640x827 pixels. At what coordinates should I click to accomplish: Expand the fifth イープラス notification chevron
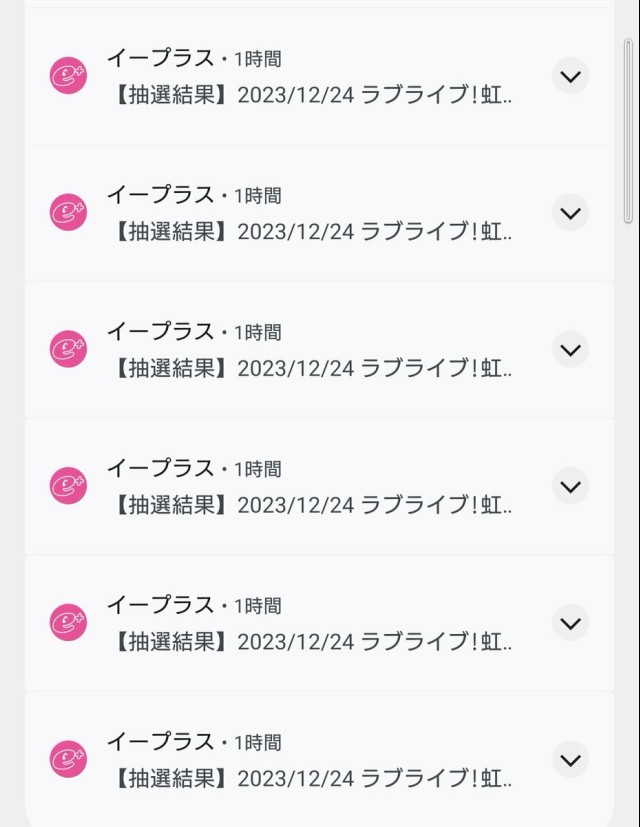(570, 623)
